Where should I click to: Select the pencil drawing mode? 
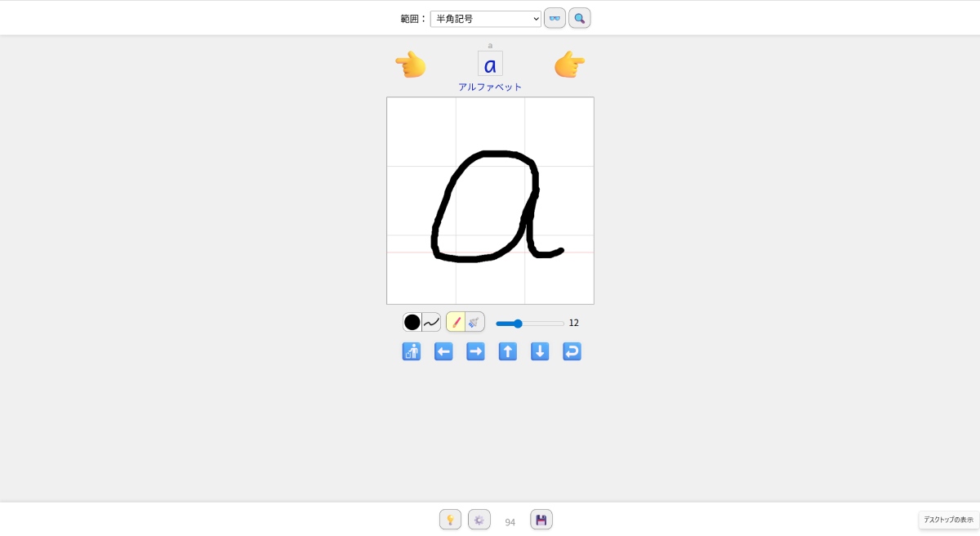[x=456, y=322]
